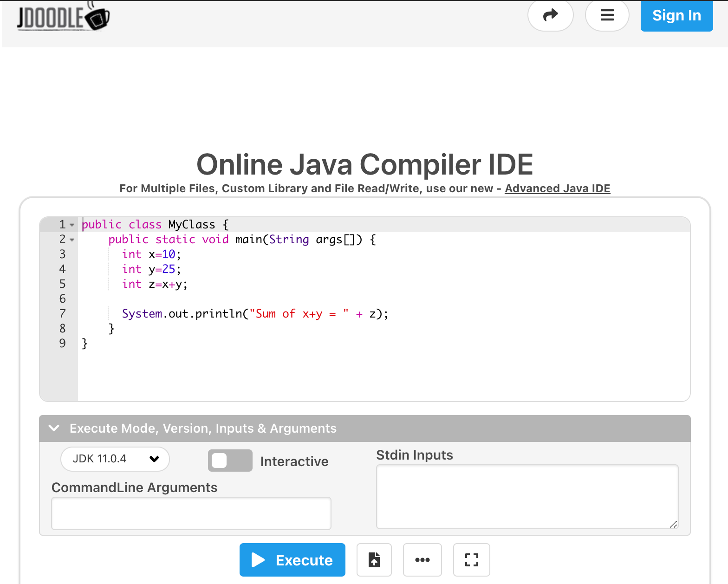Click the System.out.println code line
This screenshot has width=728, height=584.
coord(255,314)
